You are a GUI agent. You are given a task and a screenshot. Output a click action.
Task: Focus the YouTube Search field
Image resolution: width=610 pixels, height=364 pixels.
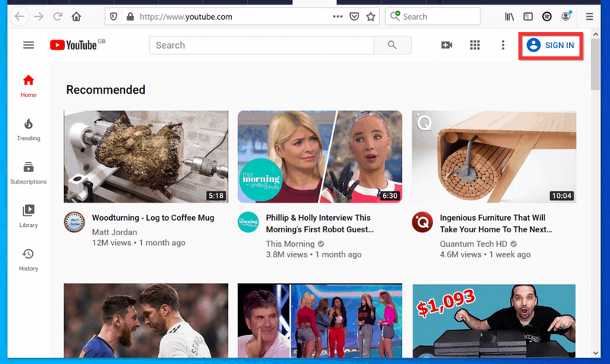pyautogui.click(x=261, y=45)
